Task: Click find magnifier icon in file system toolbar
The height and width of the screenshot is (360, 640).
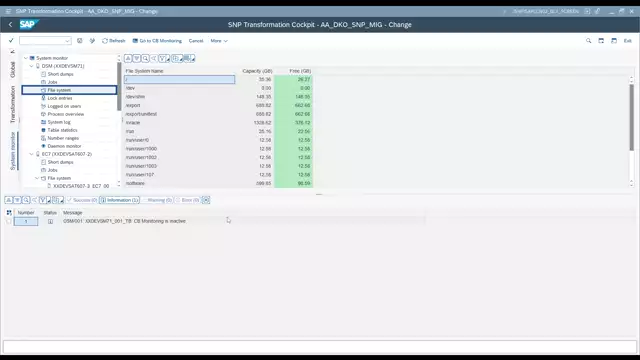Action: tap(145, 59)
